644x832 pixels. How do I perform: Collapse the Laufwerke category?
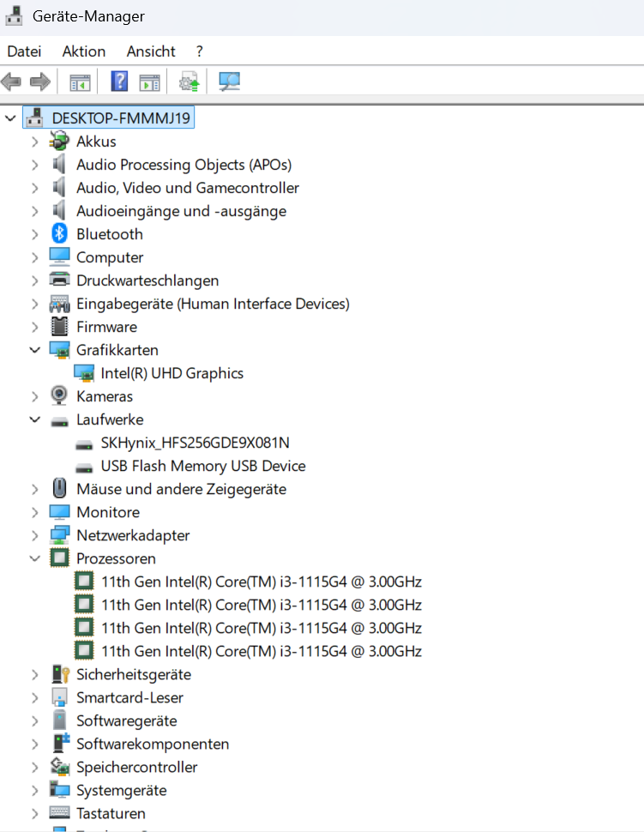[35, 419]
